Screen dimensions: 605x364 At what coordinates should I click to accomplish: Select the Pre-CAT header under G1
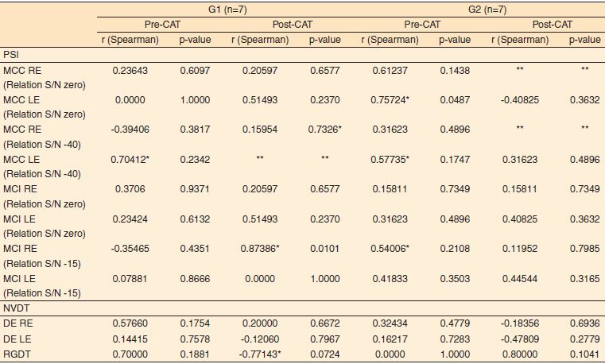coord(161,25)
